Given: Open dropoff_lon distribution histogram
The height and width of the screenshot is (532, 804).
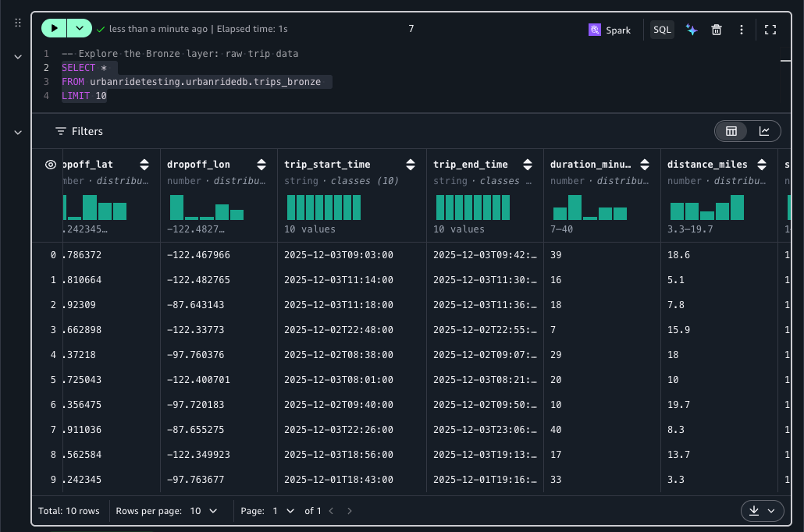Looking at the screenshot, I should [207, 207].
